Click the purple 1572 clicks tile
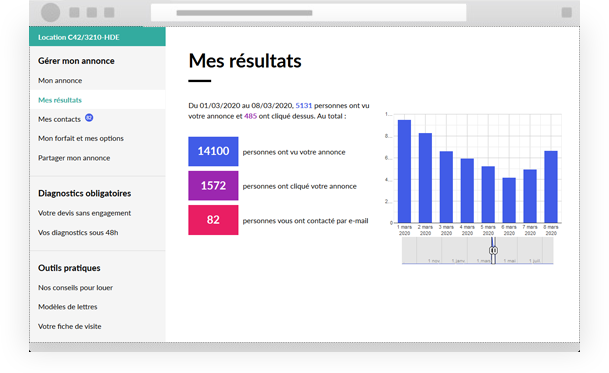 (x=213, y=186)
